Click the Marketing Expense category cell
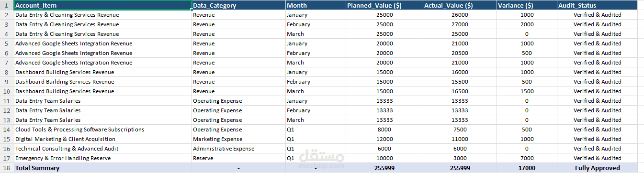This screenshot has height=173, width=644. (x=238, y=139)
